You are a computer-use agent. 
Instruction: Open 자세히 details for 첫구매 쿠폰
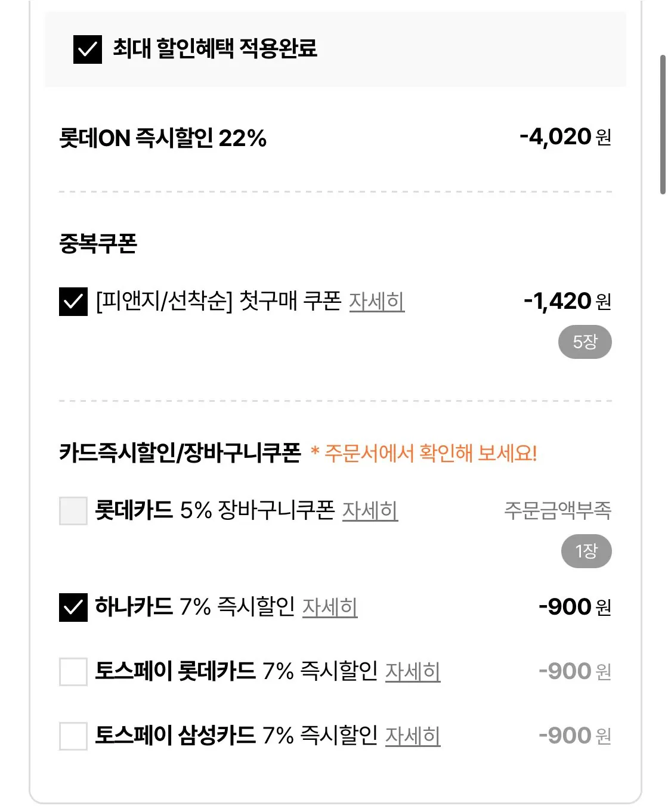coord(378,303)
